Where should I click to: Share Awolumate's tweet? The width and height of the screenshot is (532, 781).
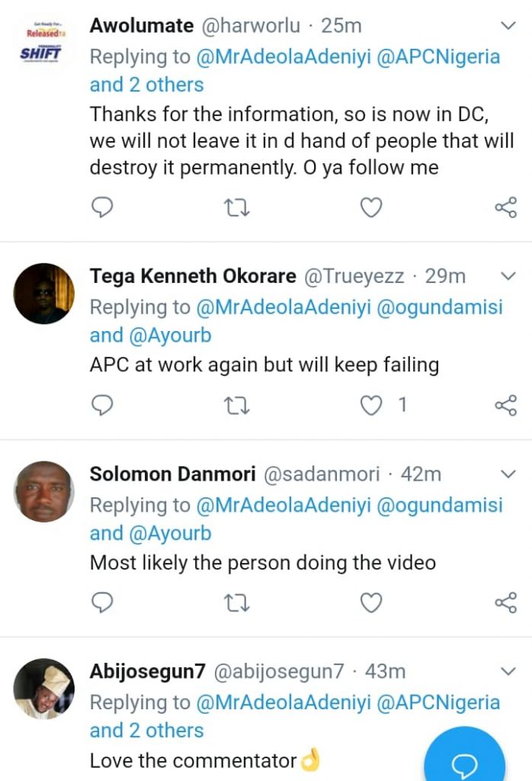click(x=505, y=207)
